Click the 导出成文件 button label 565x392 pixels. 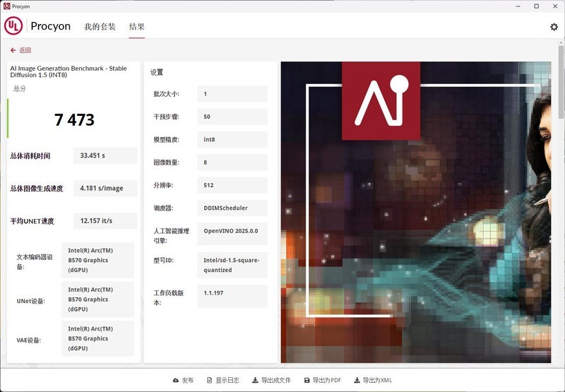point(275,380)
